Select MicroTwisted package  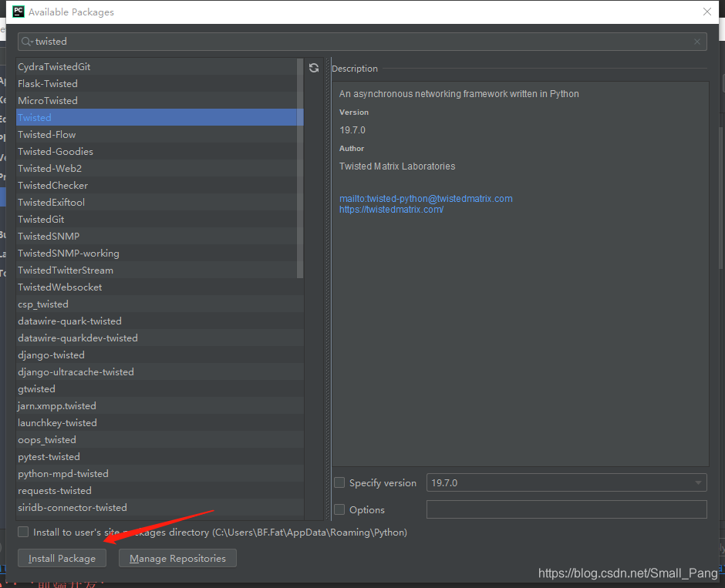tap(160, 101)
